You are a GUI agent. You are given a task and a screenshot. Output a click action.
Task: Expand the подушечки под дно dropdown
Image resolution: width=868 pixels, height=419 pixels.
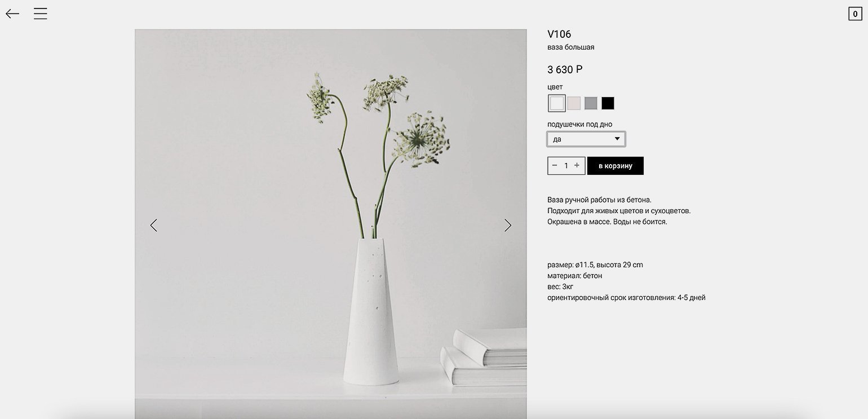586,139
